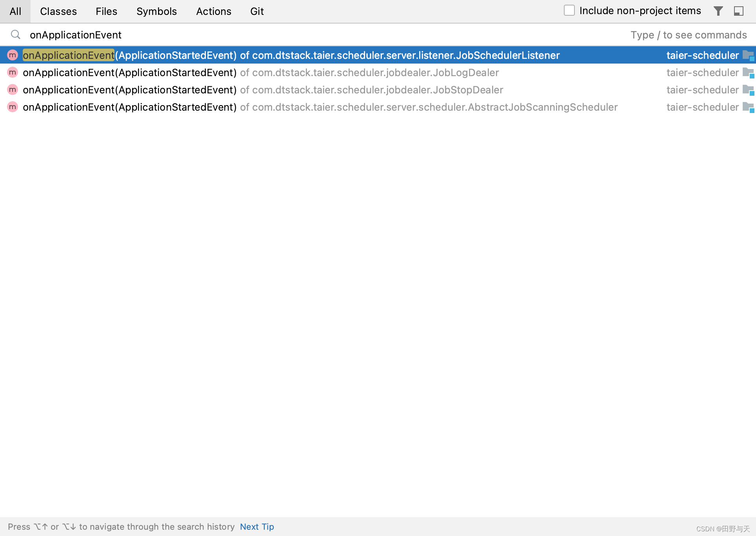Click module folder icon in JobLogDealer row
This screenshot has width=756, height=536.
pos(748,73)
